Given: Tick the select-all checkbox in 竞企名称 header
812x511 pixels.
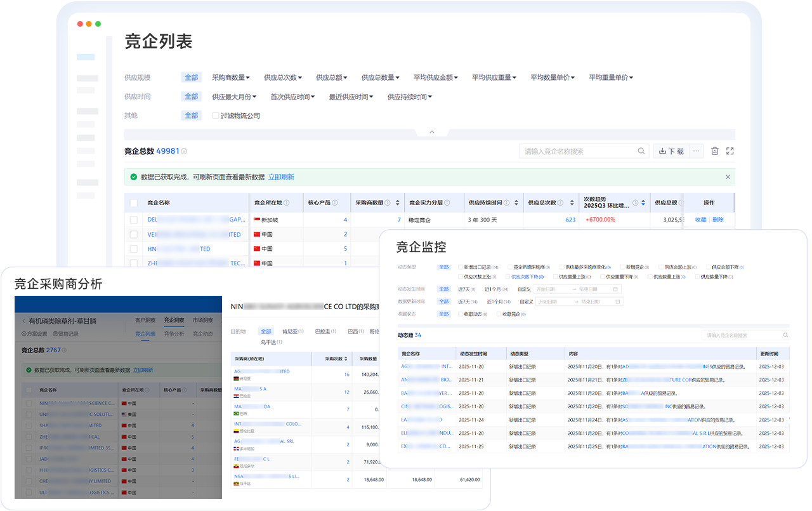Looking at the screenshot, I should pyautogui.click(x=133, y=203).
